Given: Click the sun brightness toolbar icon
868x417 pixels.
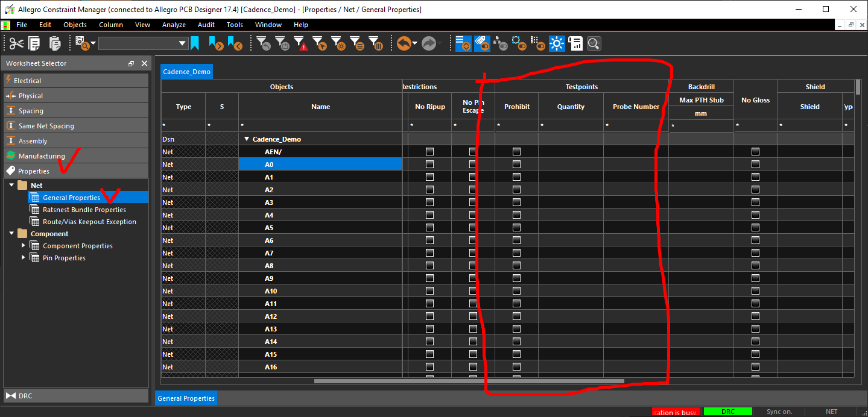Looking at the screenshot, I should pos(556,43).
